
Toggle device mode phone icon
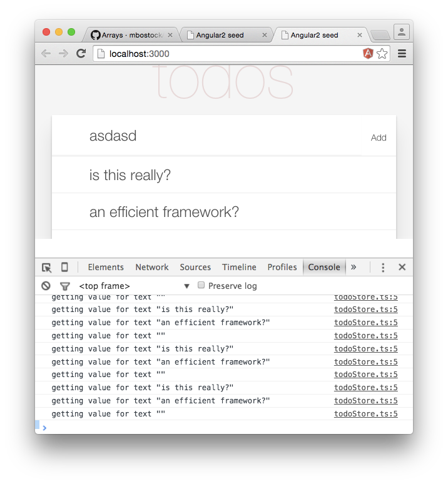(64, 268)
